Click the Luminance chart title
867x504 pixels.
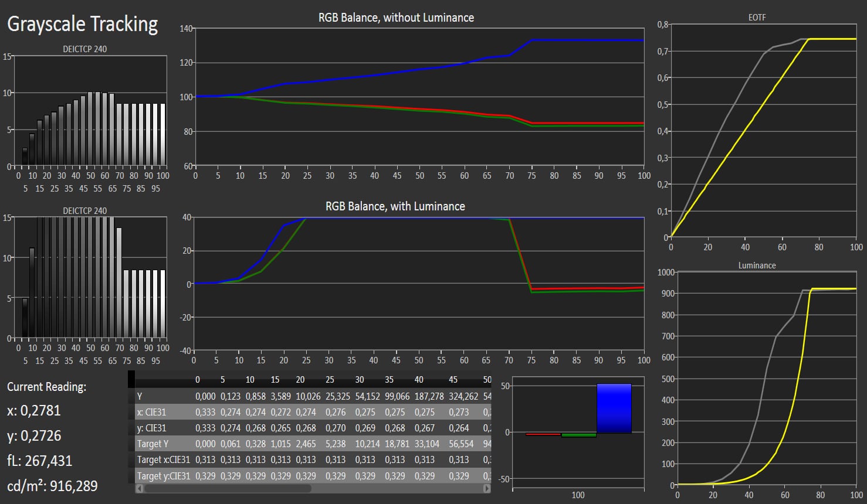(x=757, y=265)
